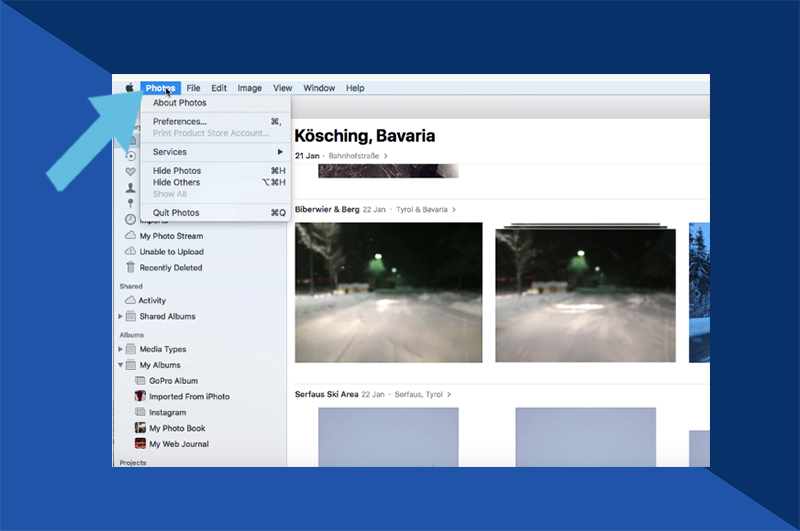
Task: Click the Media Types folder icon
Action: tap(131, 349)
